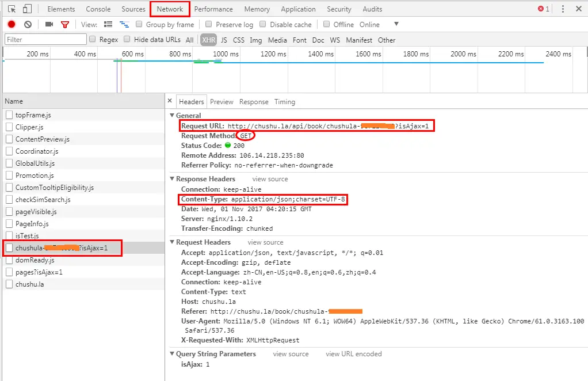Viewport: 588px width, 381px height.
Task: Switch to the Elements tab
Action: (x=61, y=9)
